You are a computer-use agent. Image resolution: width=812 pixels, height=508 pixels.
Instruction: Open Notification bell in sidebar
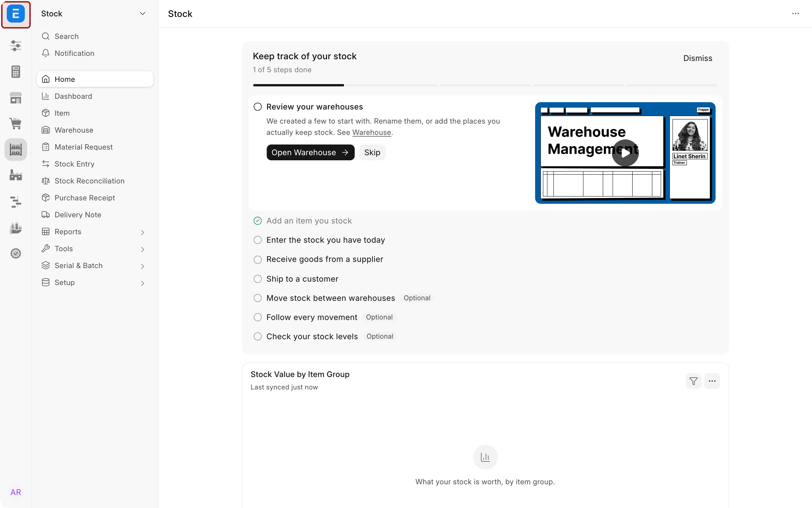95,53
